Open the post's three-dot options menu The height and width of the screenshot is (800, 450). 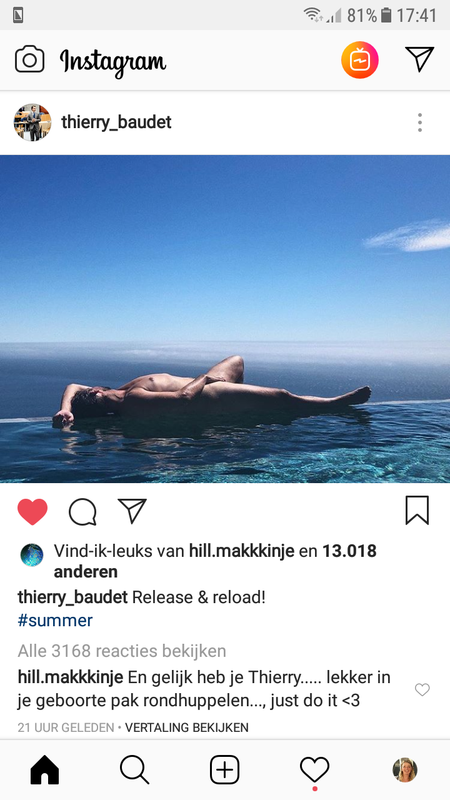(x=419, y=122)
